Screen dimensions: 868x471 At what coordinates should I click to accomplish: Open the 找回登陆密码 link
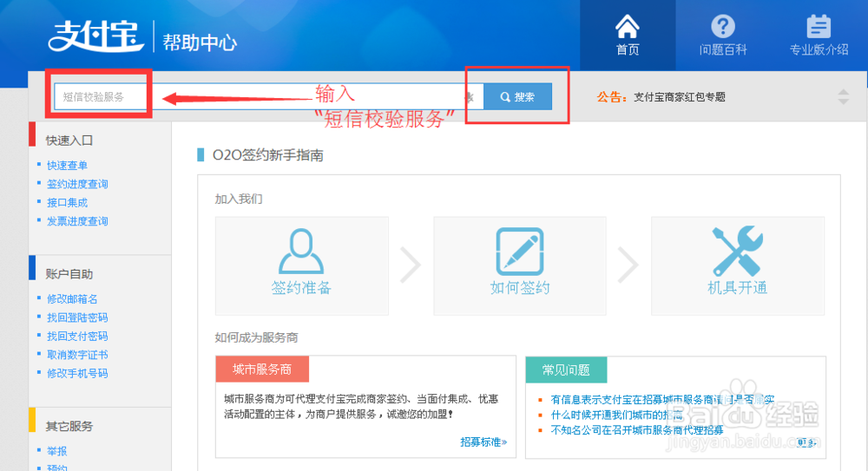[x=77, y=317]
